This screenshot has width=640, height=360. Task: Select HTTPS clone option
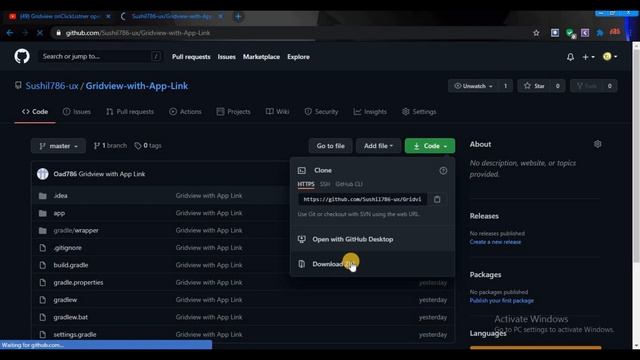pos(306,184)
